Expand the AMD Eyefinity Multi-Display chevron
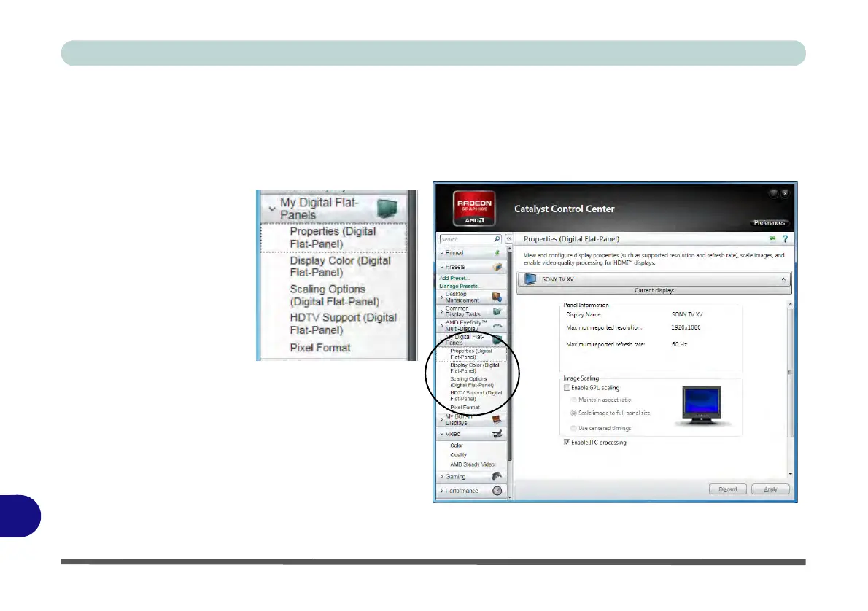The width and height of the screenshot is (868, 611). click(442, 326)
